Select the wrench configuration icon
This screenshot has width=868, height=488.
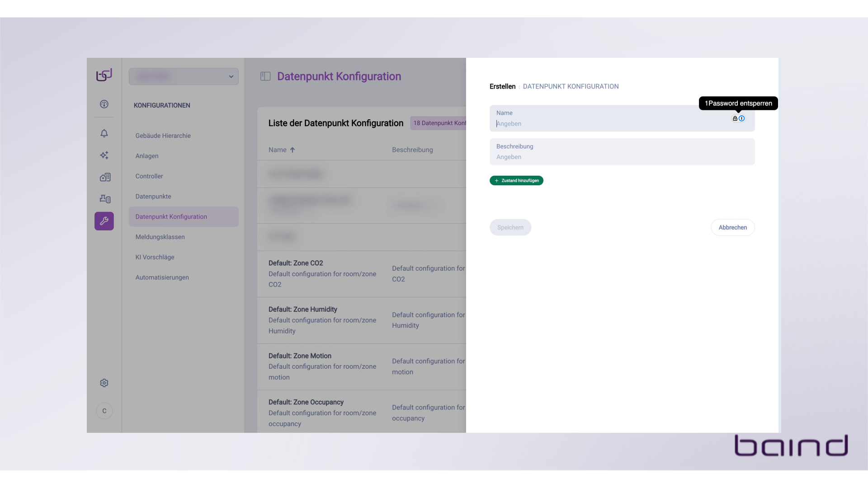(x=104, y=221)
